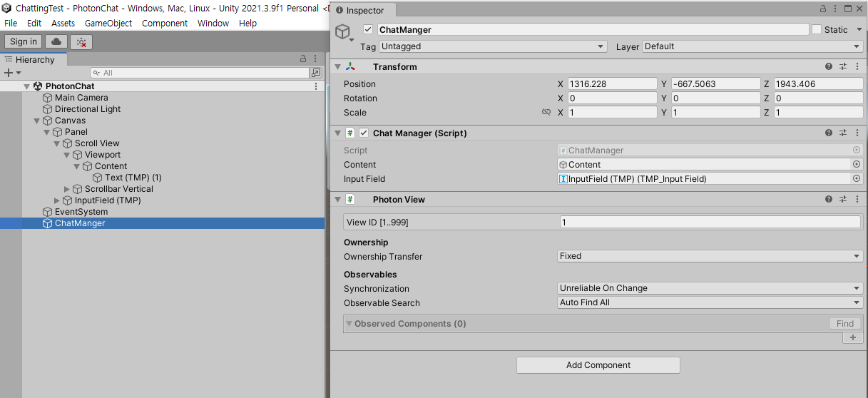The height and width of the screenshot is (398, 868).
Task: Open the GameObject menu
Action: (108, 24)
